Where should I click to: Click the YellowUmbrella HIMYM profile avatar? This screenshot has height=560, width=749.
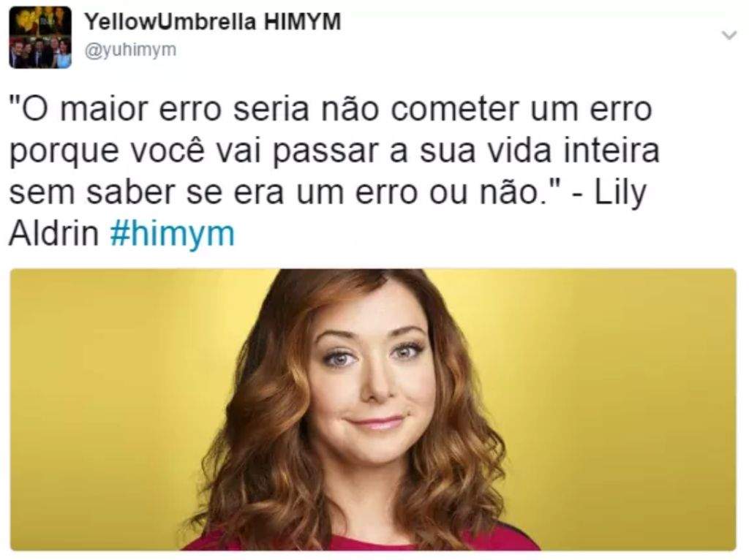(x=41, y=37)
